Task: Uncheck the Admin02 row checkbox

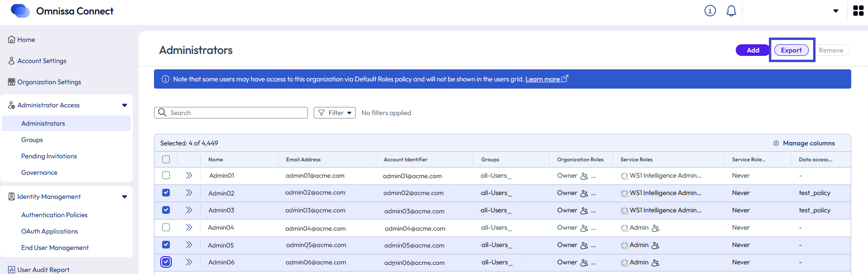Action: (x=166, y=193)
